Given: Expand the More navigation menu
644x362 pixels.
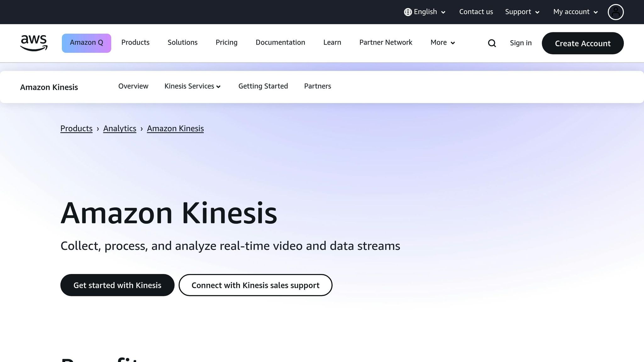Looking at the screenshot, I should tap(443, 42).
